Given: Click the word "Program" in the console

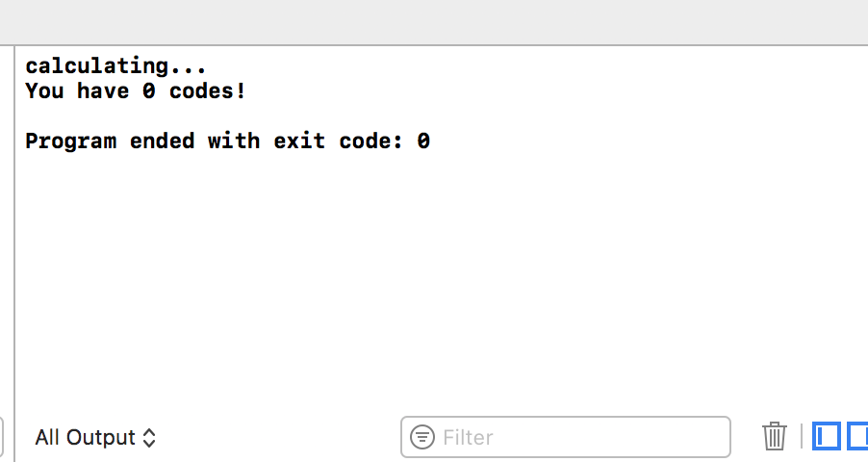Looking at the screenshot, I should [x=71, y=141].
